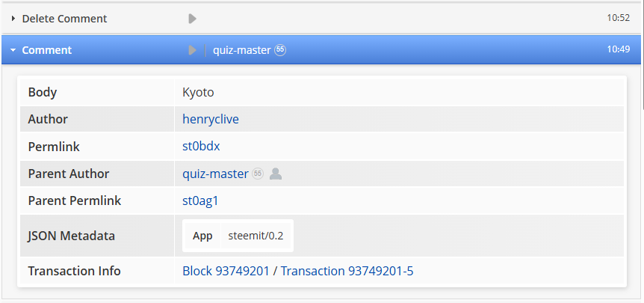The width and height of the screenshot is (644, 303).
Task: Click reputation badge beside Parent Author quiz-master
Action: (258, 174)
